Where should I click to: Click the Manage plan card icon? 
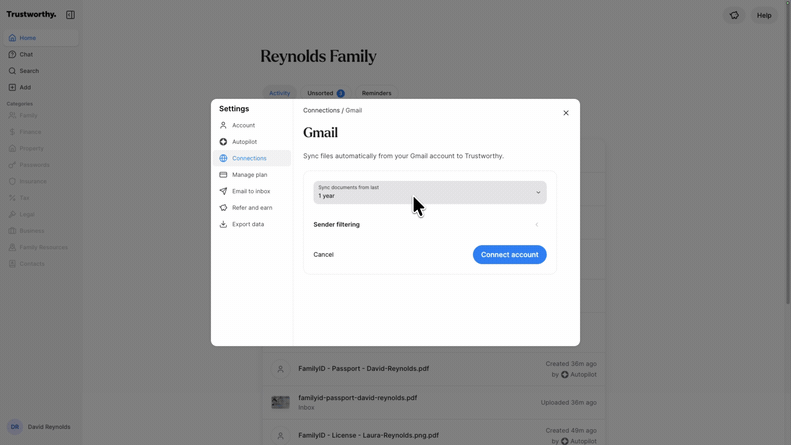(x=223, y=175)
